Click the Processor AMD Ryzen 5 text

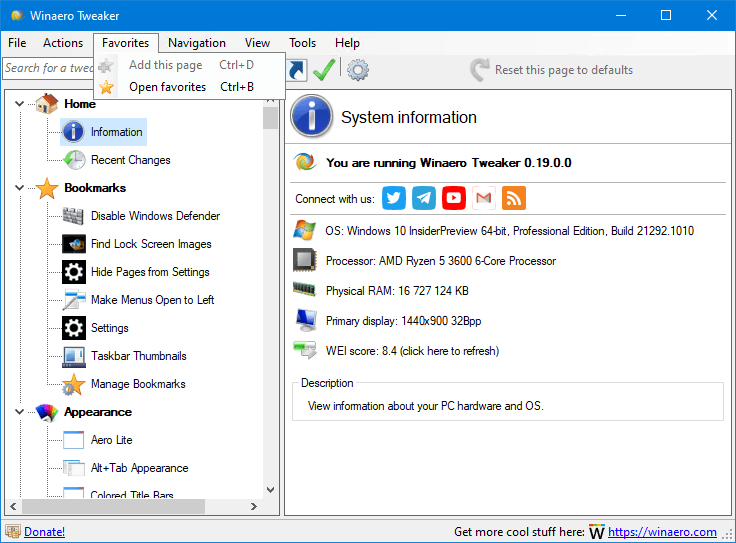tap(441, 261)
